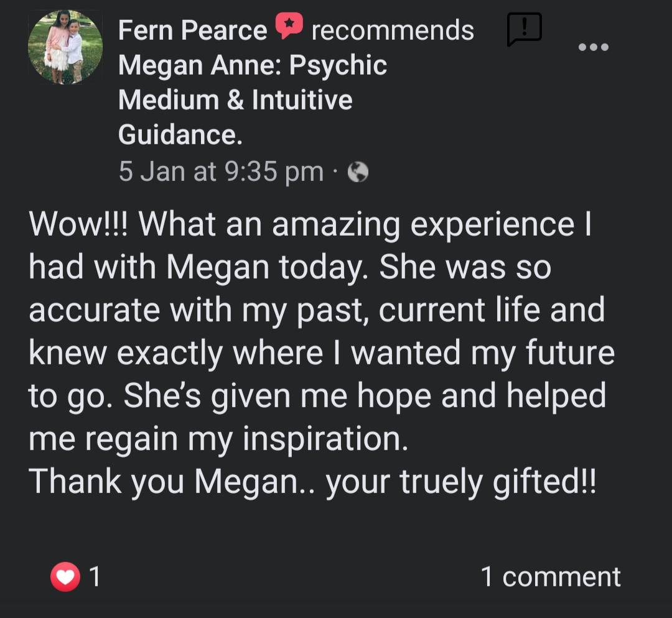Click the "knew exactly where I wanted" line
Viewport: 672px width, 618px height.
[x=321, y=353]
